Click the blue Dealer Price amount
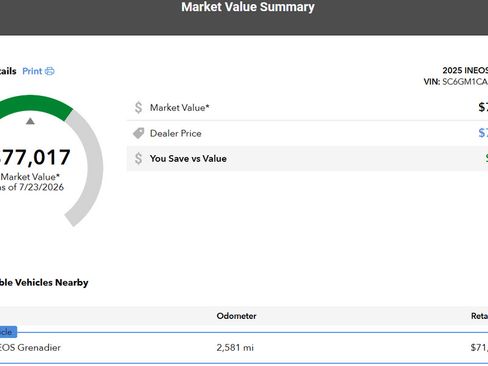Image resolution: width=488 pixels, height=366 pixels. click(x=483, y=133)
